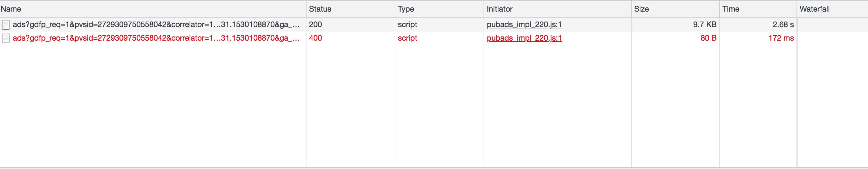Sort requests by the Name column header

click(x=11, y=9)
